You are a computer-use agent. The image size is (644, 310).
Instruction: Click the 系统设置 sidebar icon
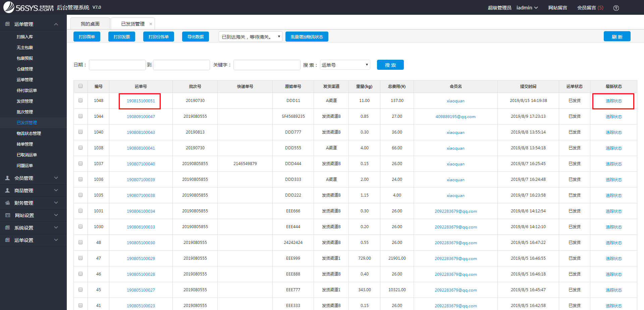pos(7,227)
